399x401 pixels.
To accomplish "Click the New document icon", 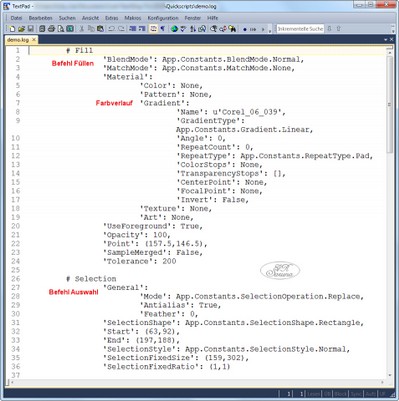I will tap(12, 29).
